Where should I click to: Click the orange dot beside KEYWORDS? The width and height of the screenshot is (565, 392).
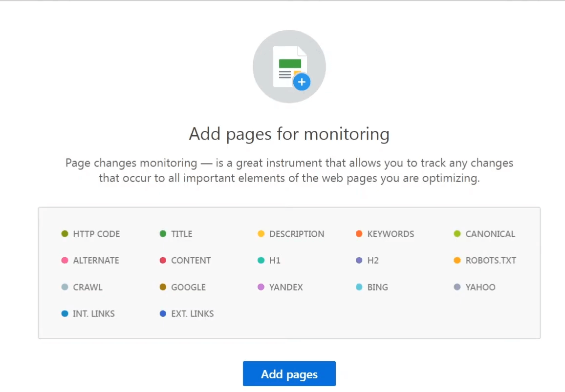[359, 234]
